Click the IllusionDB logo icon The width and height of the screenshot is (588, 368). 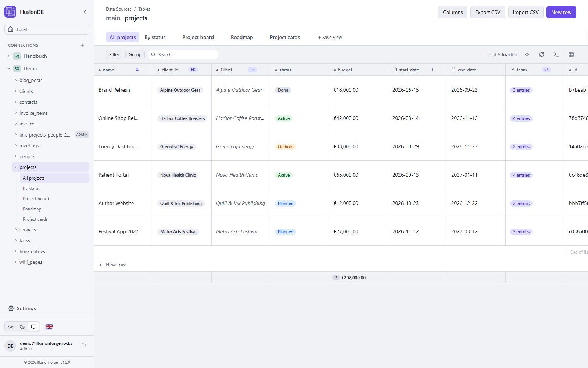pos(10,12)
